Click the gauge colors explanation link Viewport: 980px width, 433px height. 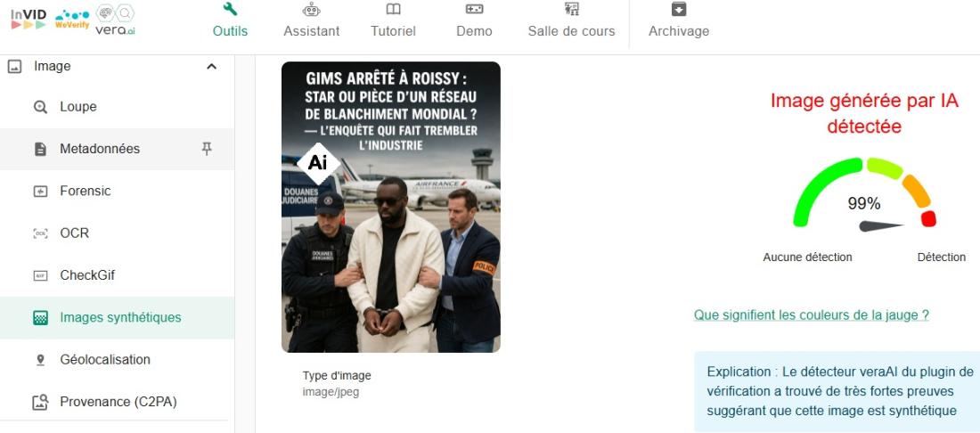pos(812,315)
